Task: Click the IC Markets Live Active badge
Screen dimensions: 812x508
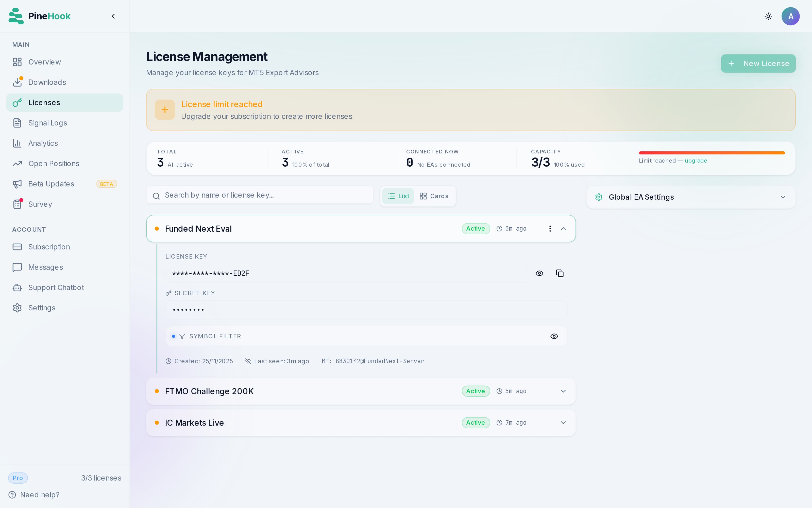Action: pos(476,423)
